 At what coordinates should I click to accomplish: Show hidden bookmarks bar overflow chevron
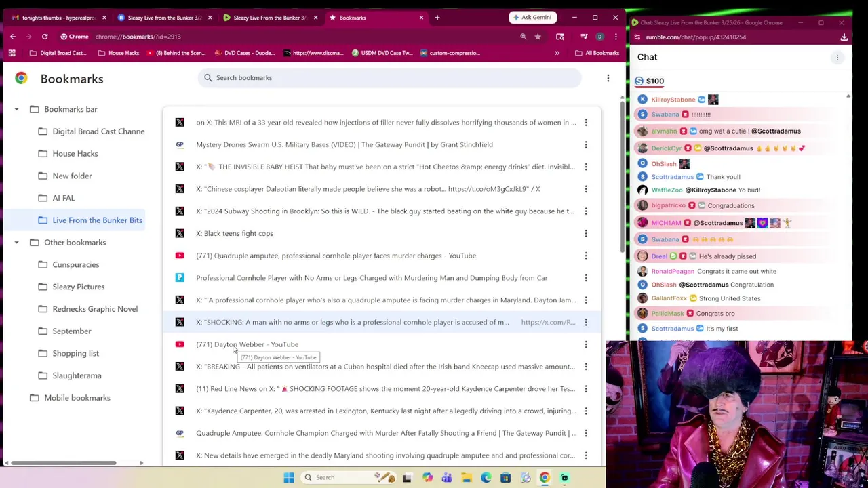tap(557, 53)
